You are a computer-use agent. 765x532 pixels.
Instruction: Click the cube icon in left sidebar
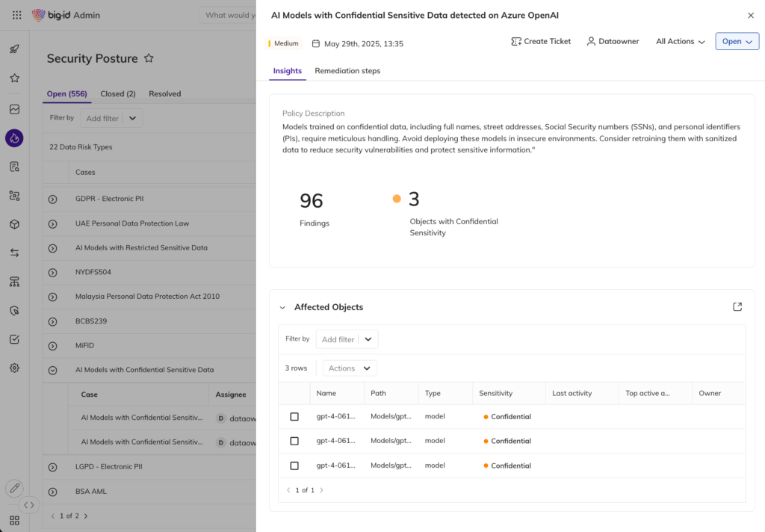[x=14, y=224]
